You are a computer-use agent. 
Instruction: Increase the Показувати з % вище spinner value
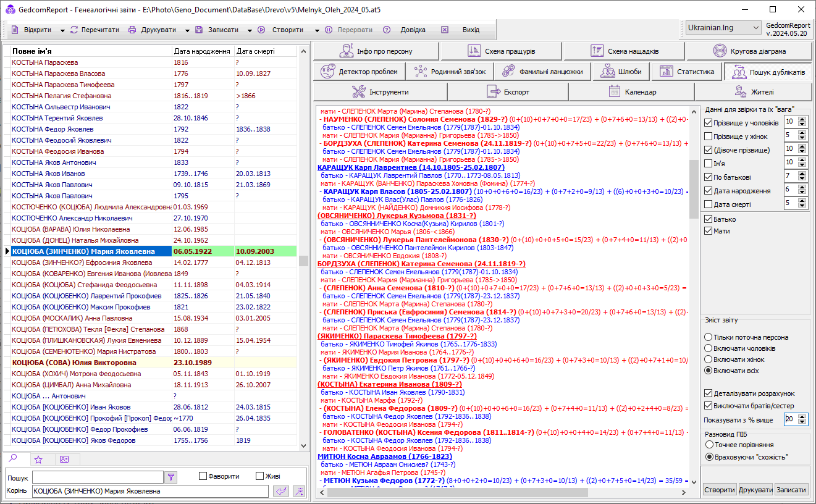coord(803,416)
